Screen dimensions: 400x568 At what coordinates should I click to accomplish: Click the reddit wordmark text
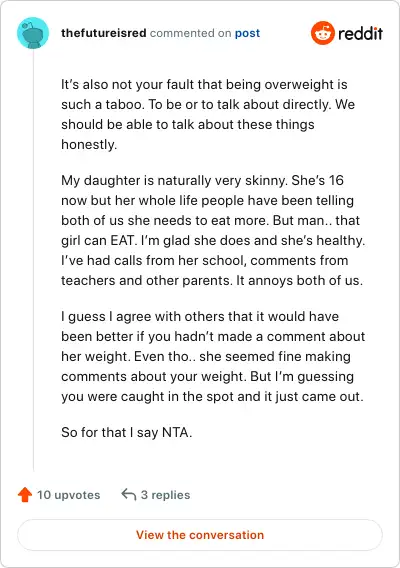360,33
